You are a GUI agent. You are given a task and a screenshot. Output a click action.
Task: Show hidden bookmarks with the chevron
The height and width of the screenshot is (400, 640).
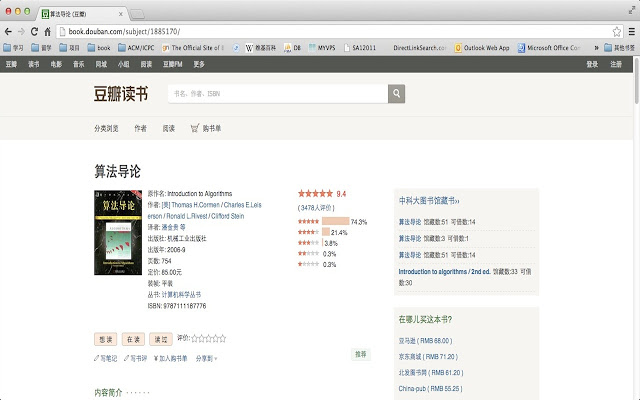(x=596, y=48)
